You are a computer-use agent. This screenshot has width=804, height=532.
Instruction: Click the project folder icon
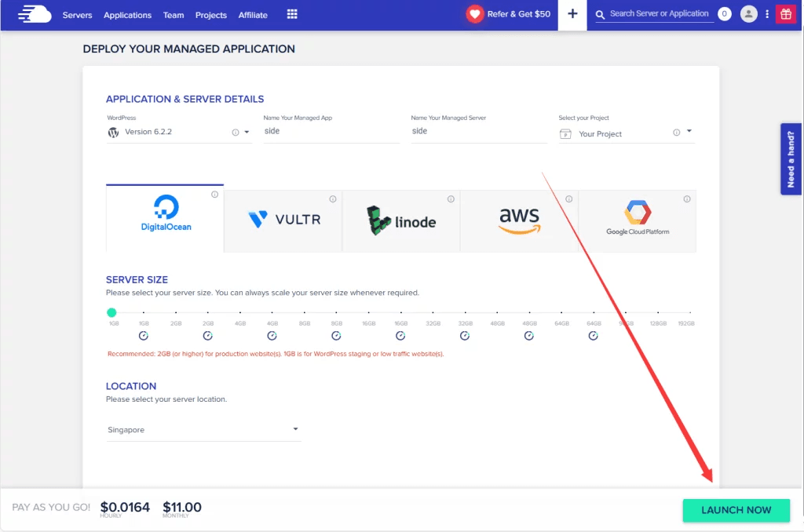(565, 133)
